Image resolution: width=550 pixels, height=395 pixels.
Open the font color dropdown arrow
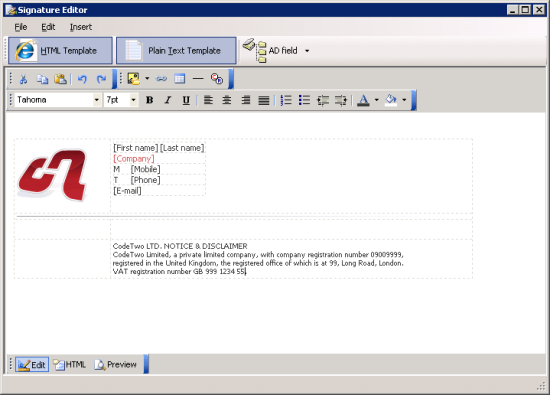pos(376,100)
